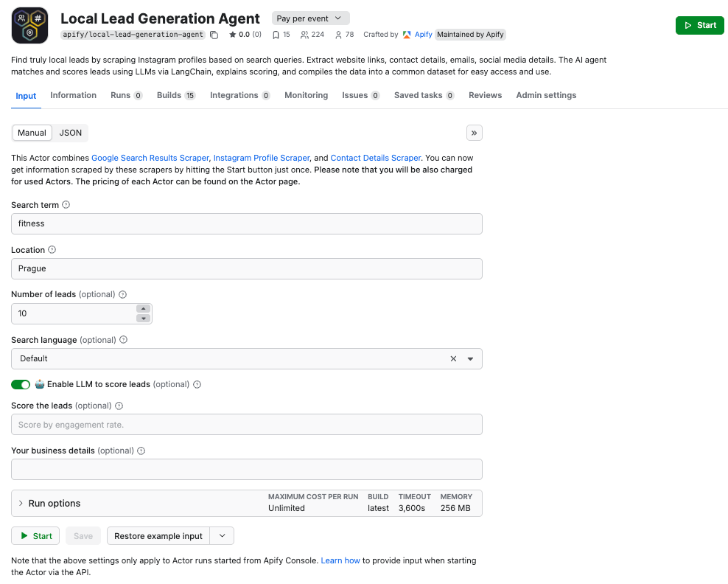
Task: Open the Restore example input dropdown arrow
Action: point(222,535)
